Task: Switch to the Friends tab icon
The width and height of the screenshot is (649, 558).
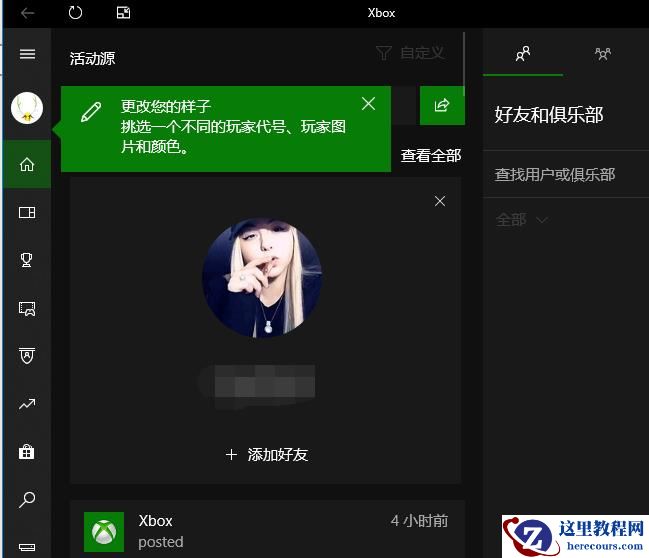Action: point(523,54)
